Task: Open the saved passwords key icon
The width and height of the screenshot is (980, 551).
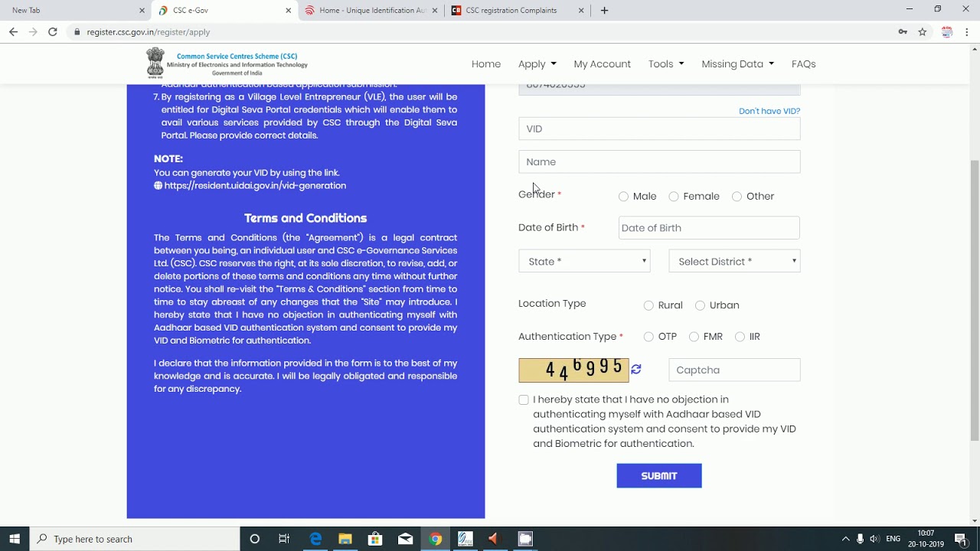Action: coord(903,32)
